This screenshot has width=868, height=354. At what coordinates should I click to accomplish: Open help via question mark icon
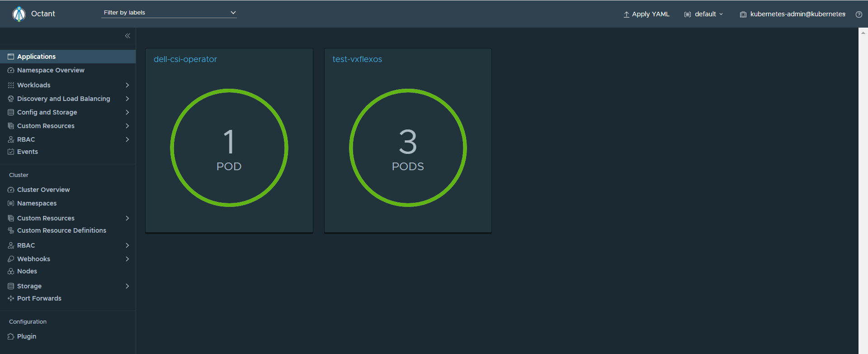point(859,14)
